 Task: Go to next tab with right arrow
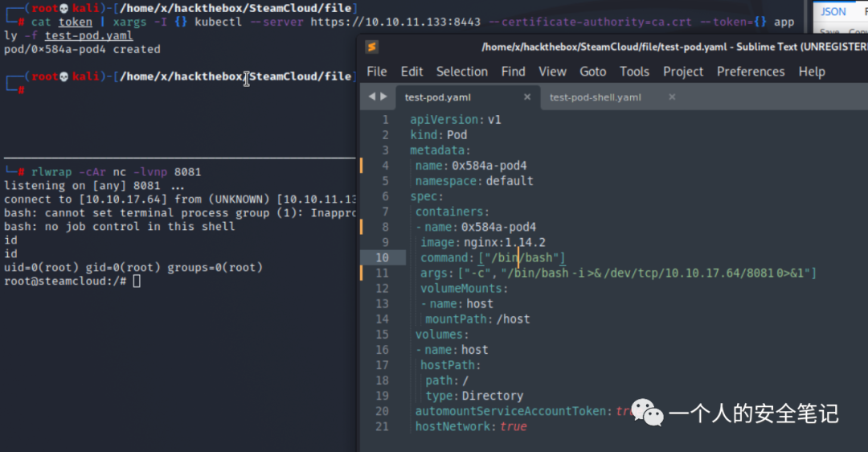pyautogui.click(x=383, y=97)
